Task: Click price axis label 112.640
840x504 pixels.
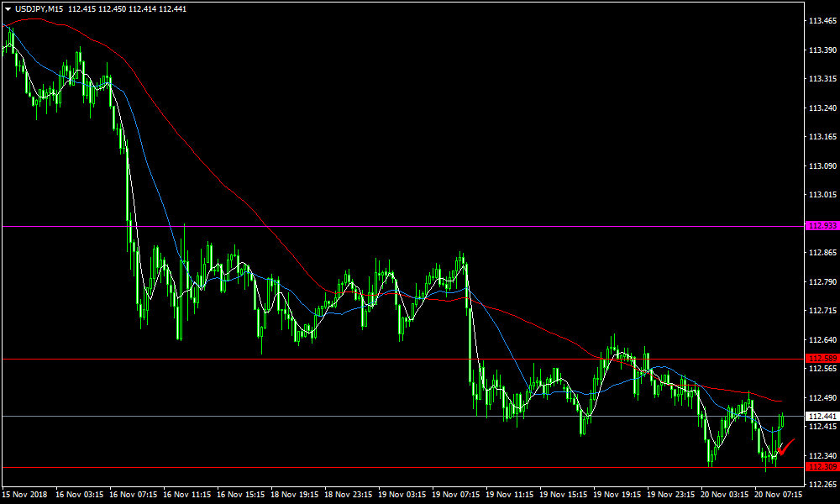Action: tap(822, 339)
